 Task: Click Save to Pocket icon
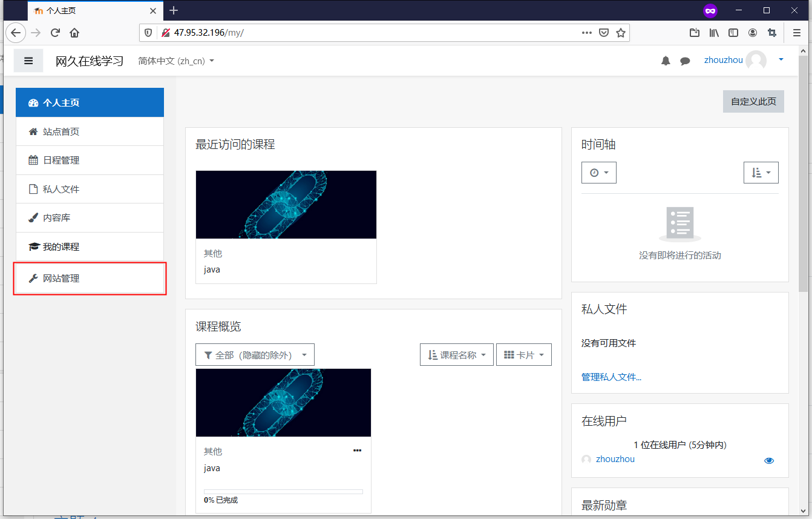(x=603, y=33)
